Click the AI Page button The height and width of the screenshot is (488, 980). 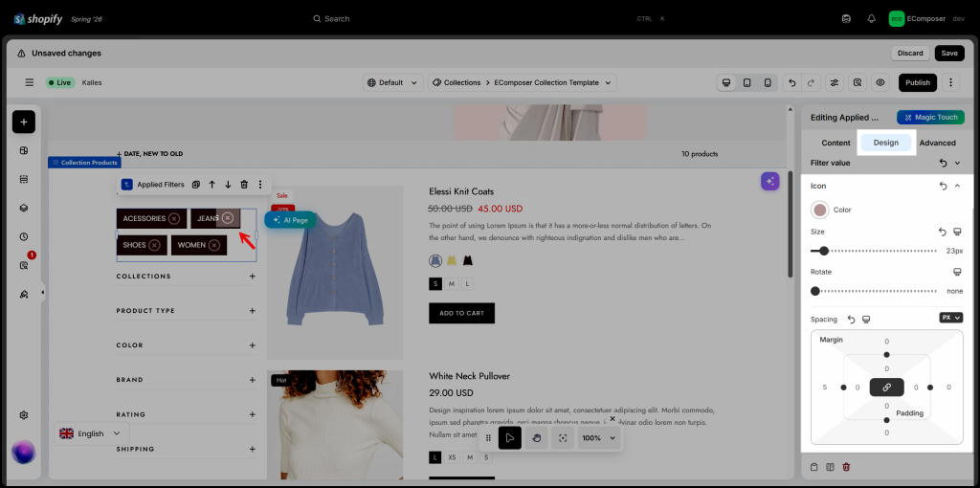[291, 220]
